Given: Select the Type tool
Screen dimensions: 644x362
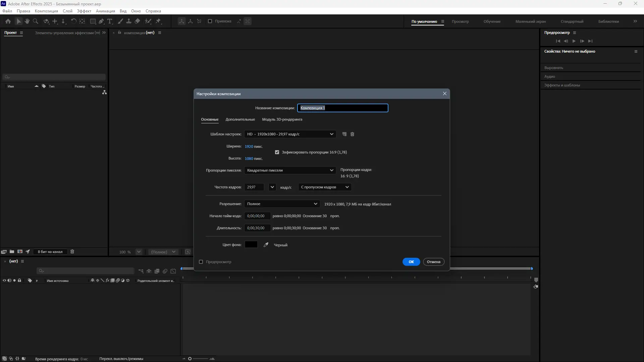Looking at the screenshot, I should tap(110, 21).
